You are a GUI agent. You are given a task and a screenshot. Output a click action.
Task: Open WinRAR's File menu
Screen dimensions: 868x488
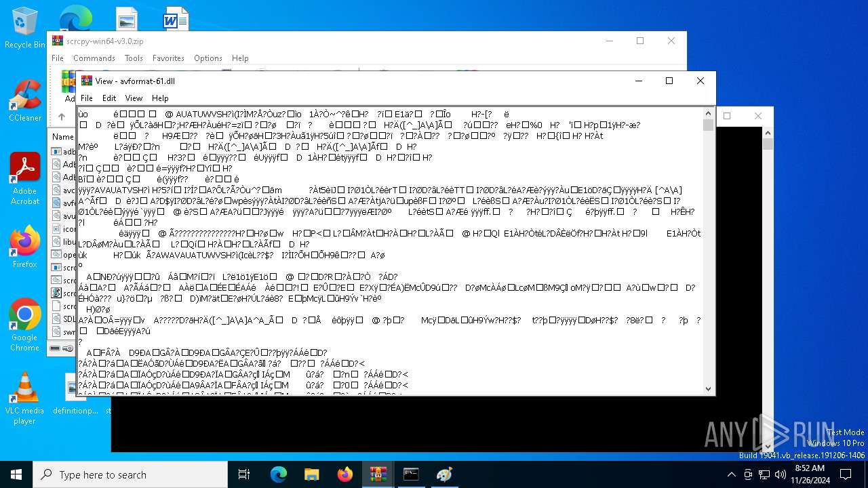click(58, 58)
